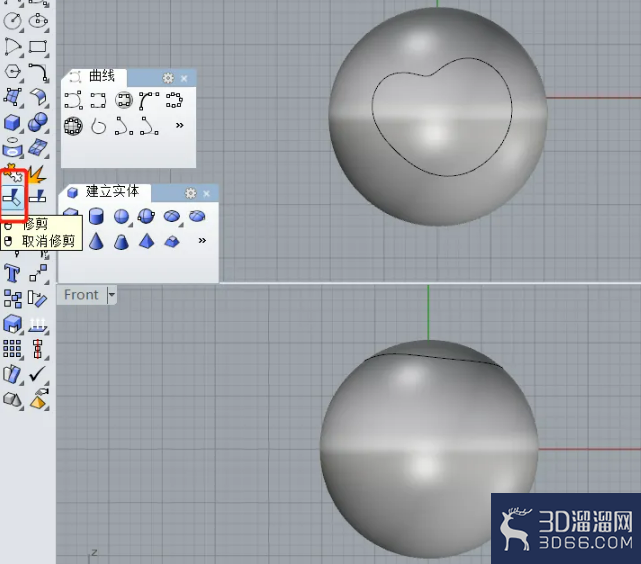The image size is (641, 564).
Task: Choose the Cylinder icon in 建立实体 panel
Action: (96, 216)
